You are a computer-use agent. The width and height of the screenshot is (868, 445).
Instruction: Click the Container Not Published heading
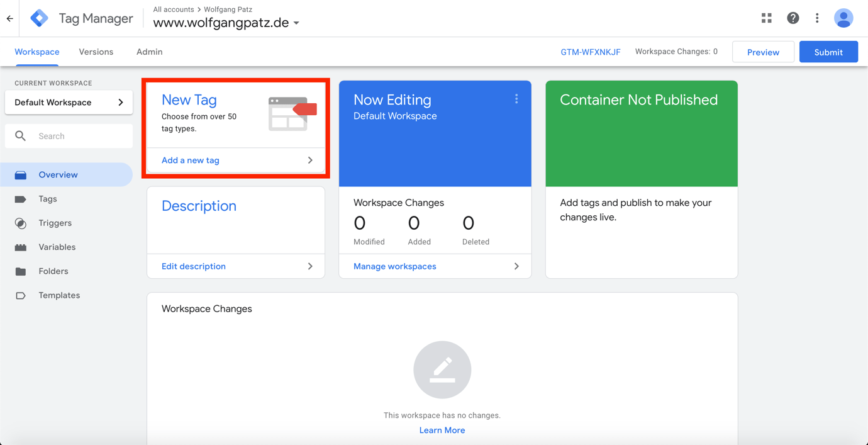coord(638,100)
